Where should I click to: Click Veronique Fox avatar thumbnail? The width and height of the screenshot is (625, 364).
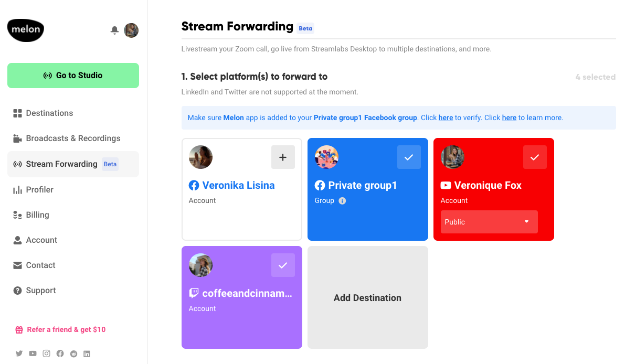coord(452,157)
